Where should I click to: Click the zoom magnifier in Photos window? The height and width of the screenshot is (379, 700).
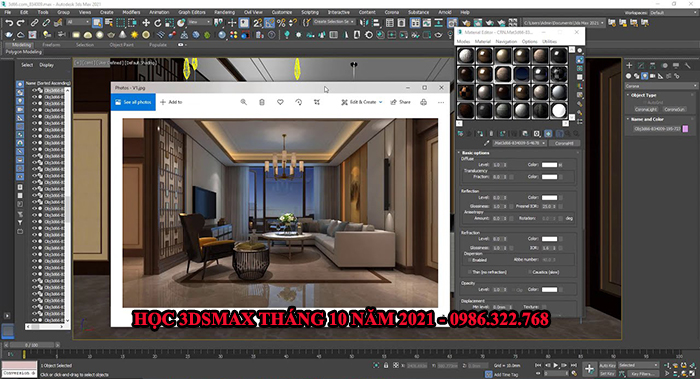tap(244, 102)
